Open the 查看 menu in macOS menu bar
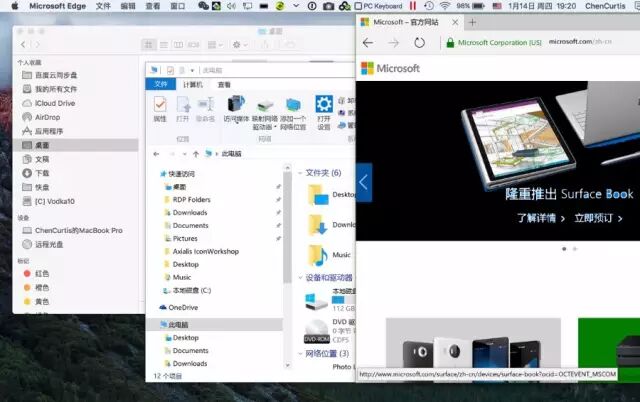 coord(153,6)
